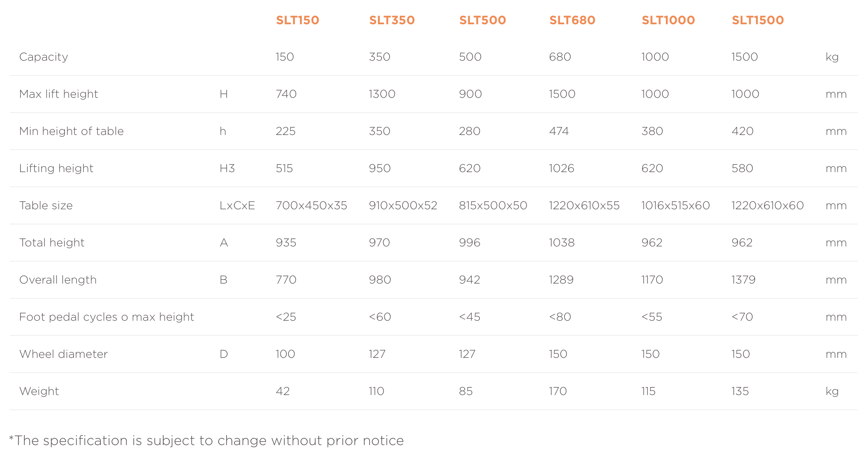Click the 700x450x35 table size cell
Viewport: 868px width, 464px height.
coord(311,205)
